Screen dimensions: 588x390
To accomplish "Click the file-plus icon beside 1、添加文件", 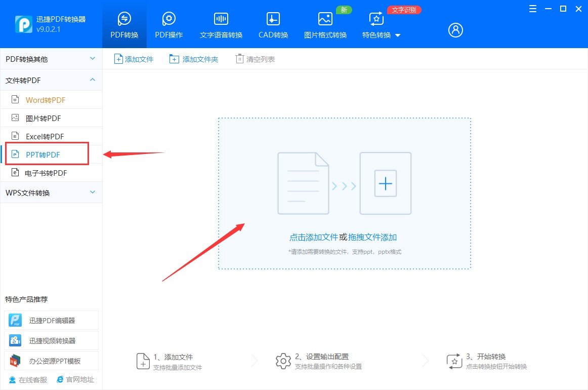I will 143,361.
